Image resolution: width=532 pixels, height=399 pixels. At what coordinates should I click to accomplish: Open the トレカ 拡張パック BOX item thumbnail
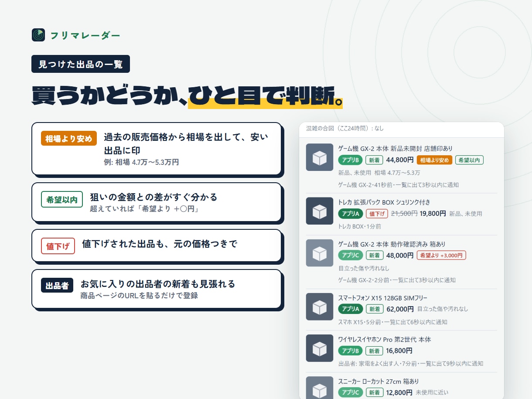320,211
